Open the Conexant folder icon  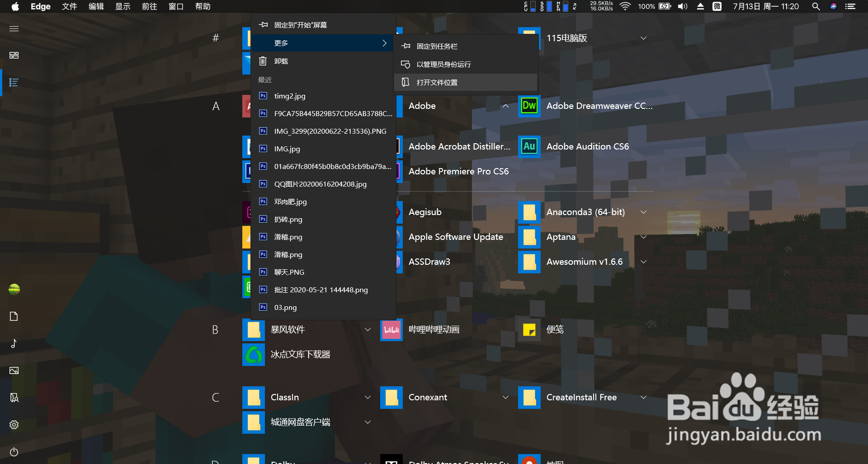(392, 398)
